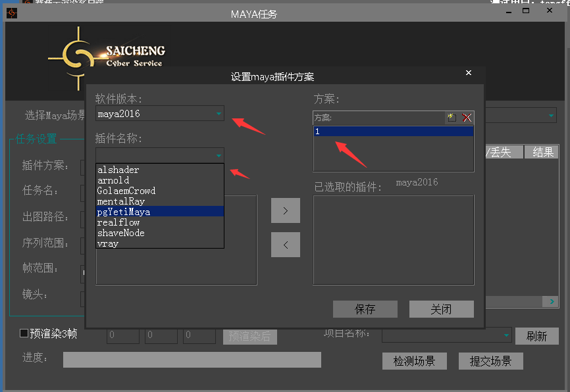The image size is (570, 392).
Task: Select vray from the plugin dropdown list
Action: 108,243
